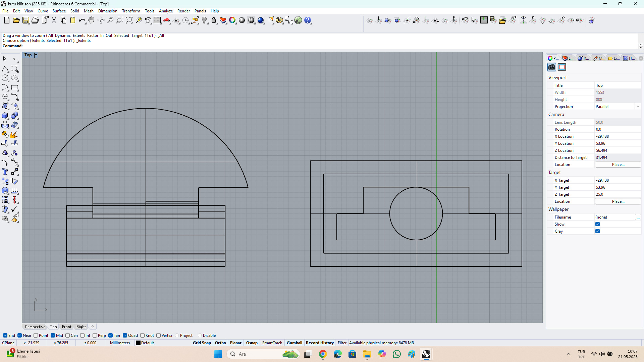Open Google Chrome from the taskbar
This screenshot has width=644, height=362.
pyautogui.click(x=323, y=354)
